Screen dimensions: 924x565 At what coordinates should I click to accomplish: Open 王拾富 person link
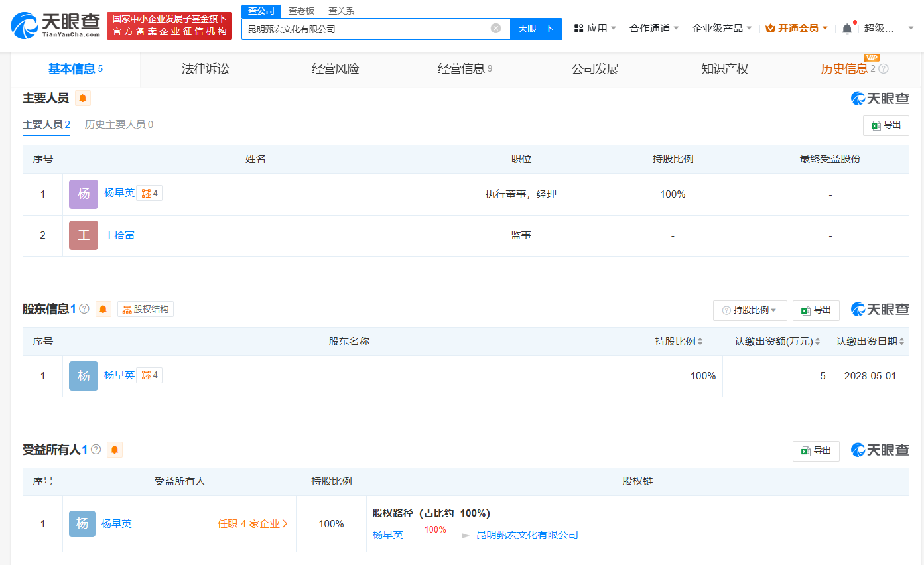pos(119,235)
